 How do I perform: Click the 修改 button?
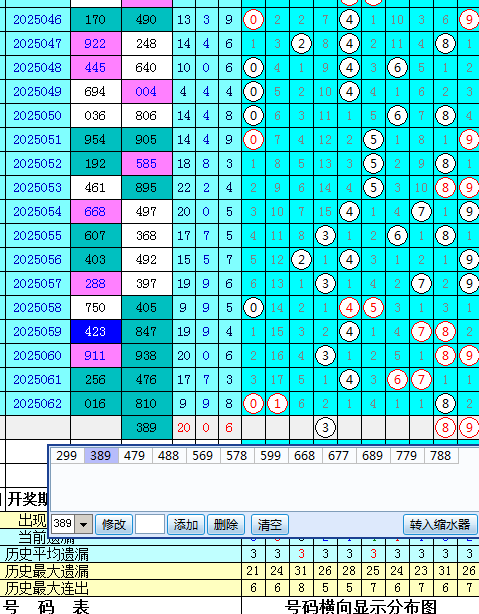pos(114,524)
